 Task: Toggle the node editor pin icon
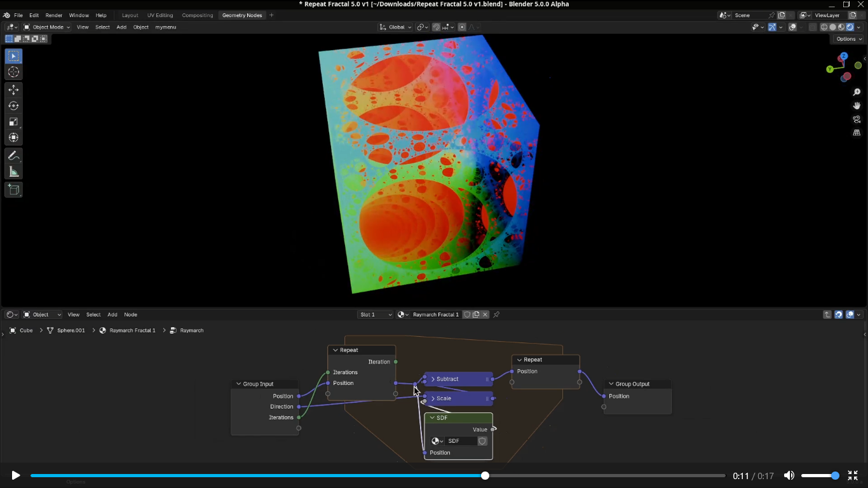point(496,315)
